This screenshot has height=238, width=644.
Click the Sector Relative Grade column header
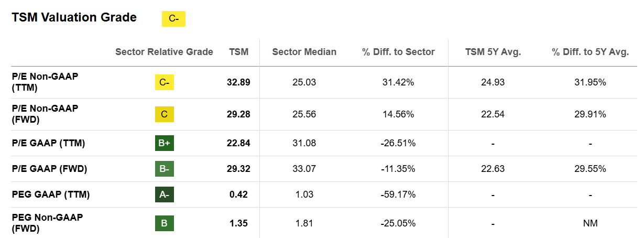pyautogui.click(x=164, y=52)
